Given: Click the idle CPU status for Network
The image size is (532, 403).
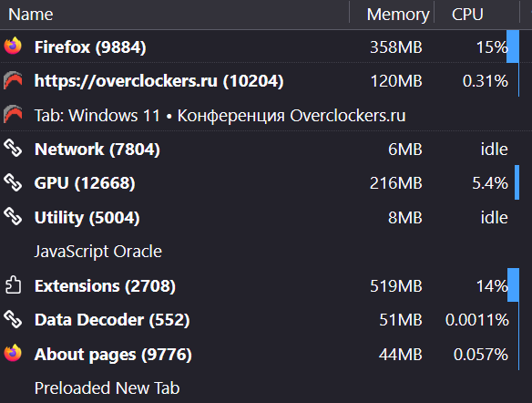Looking at the screenshot, I should click(495, 150).
